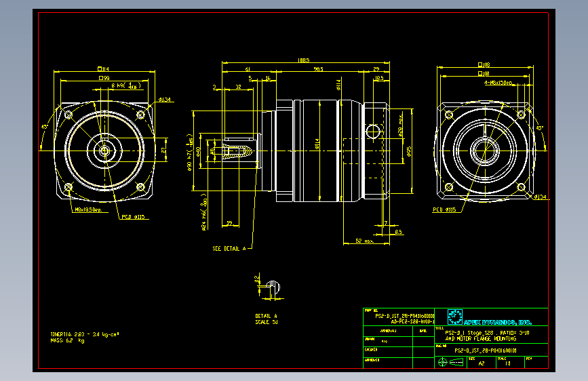The height and width of the screenshot is (381, 588).
Task: Click the A2 size value
Action: pos(482,363)
